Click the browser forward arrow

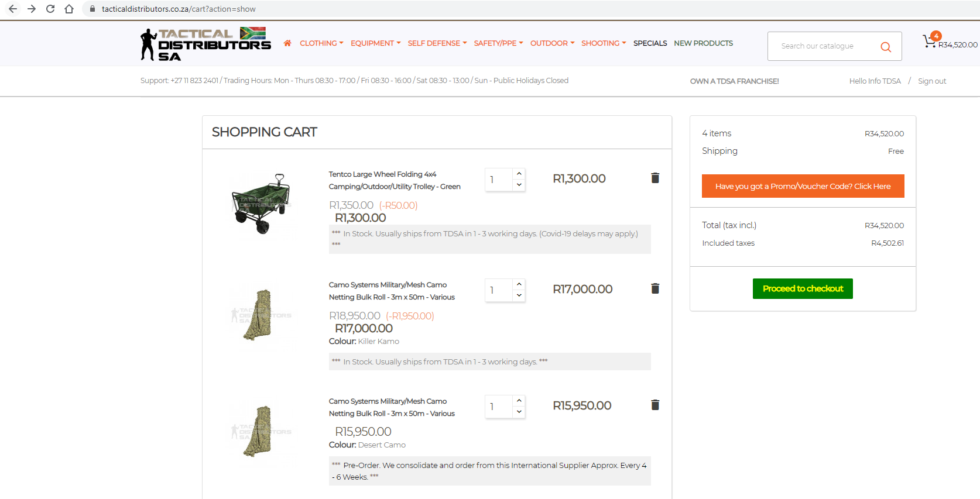coord(32,9)
